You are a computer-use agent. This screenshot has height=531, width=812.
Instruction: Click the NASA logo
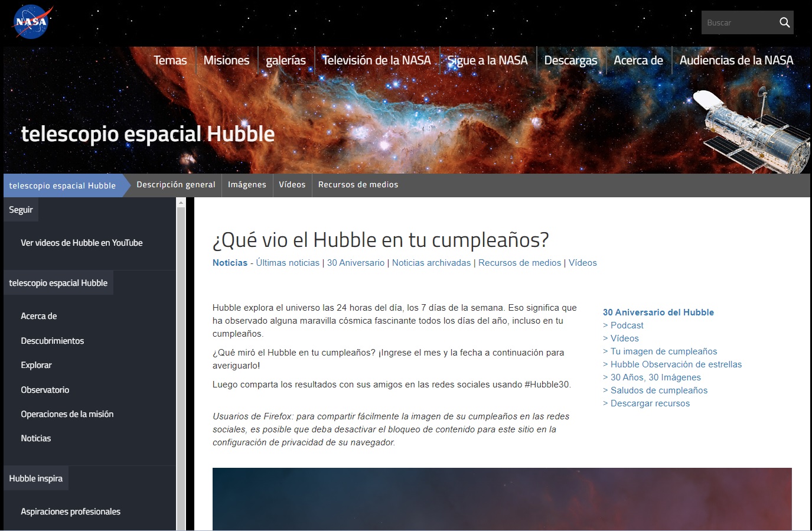[x=32, y=22]
